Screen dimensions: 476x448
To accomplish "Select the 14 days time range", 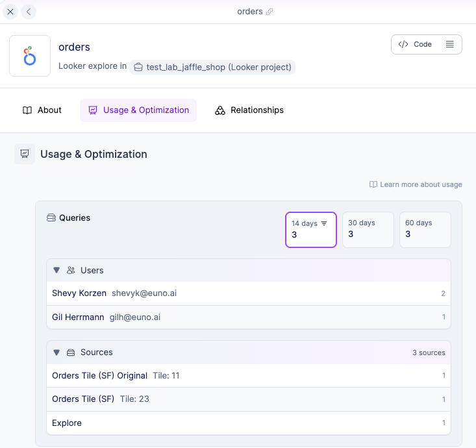I will click(x=310, y=230).
